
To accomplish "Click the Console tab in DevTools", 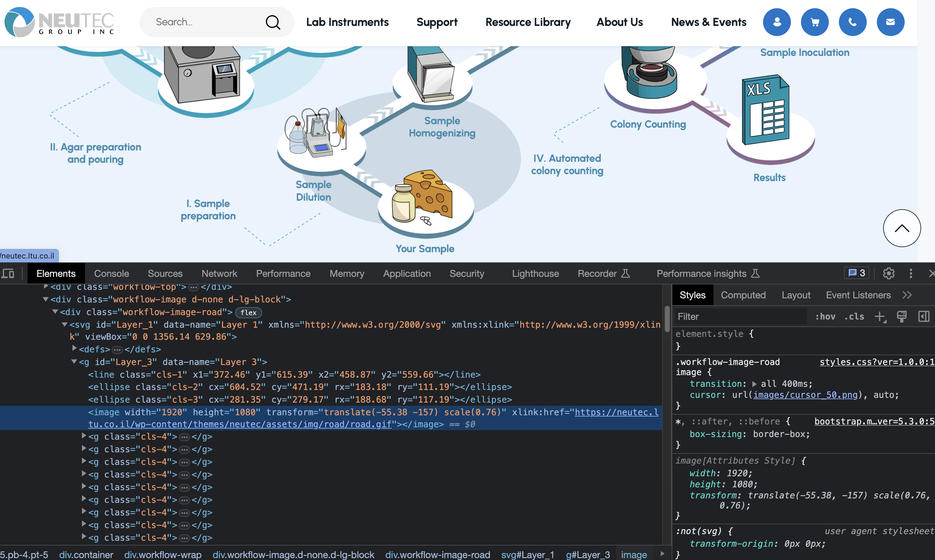I will point(111,273).
